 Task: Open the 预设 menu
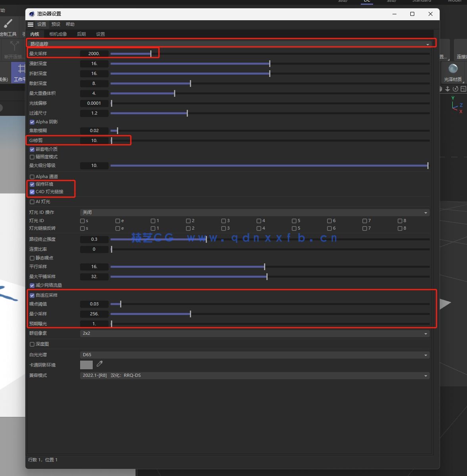tap(56, 24)
